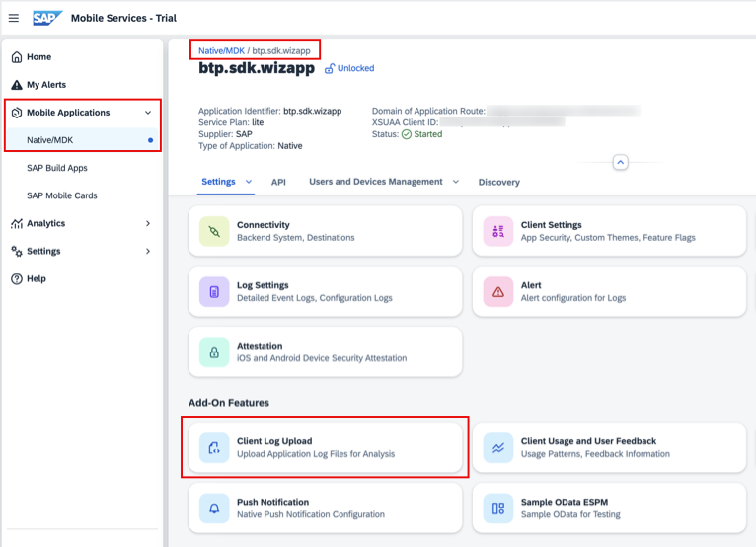Click the Service Plan lite value

pos(258,122)
